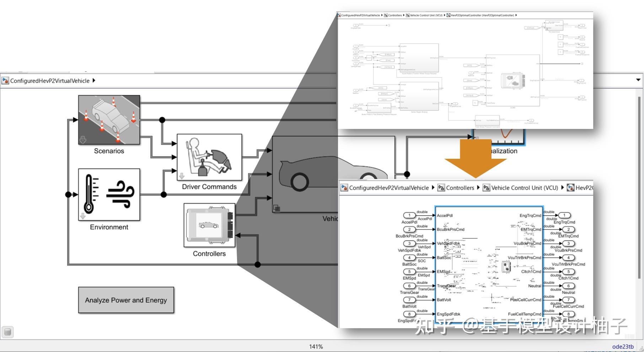Select Vehicle Control Unit (VCU) breadcrumb item
The width and height of the screenshot is (644, 352).
522,188
